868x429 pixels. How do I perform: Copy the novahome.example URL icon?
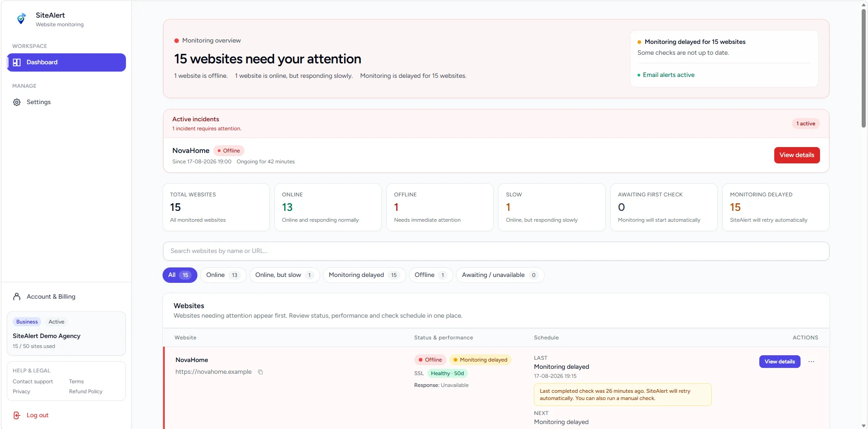[x=260, y=372]
